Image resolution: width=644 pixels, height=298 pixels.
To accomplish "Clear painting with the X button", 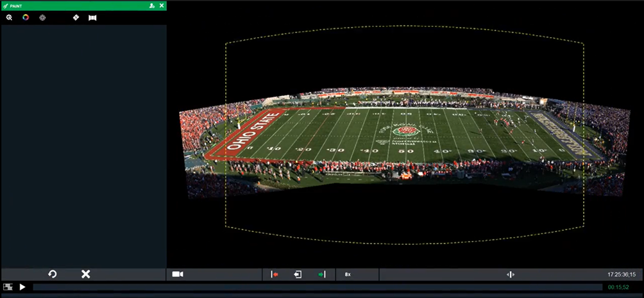I will (85, 274).
